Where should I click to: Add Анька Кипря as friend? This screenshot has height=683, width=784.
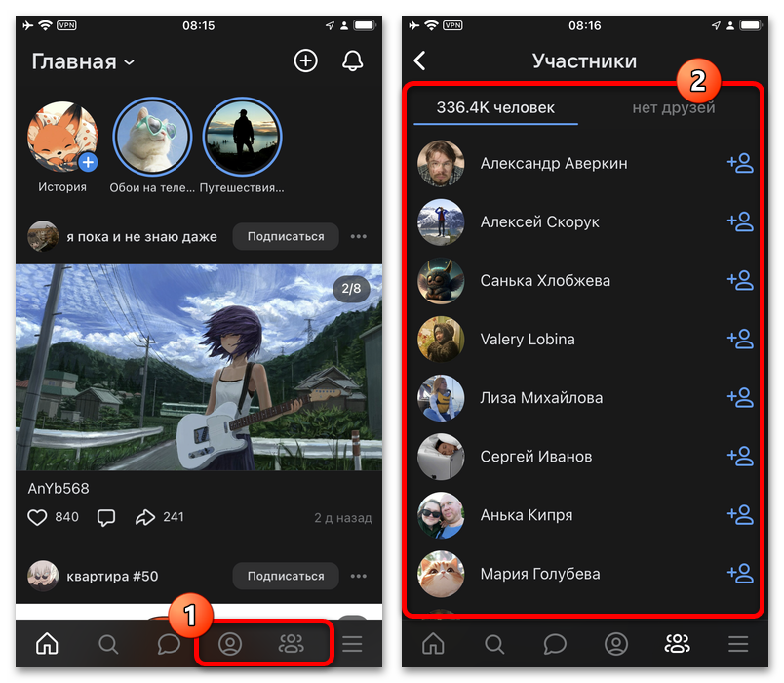(740, 514)
